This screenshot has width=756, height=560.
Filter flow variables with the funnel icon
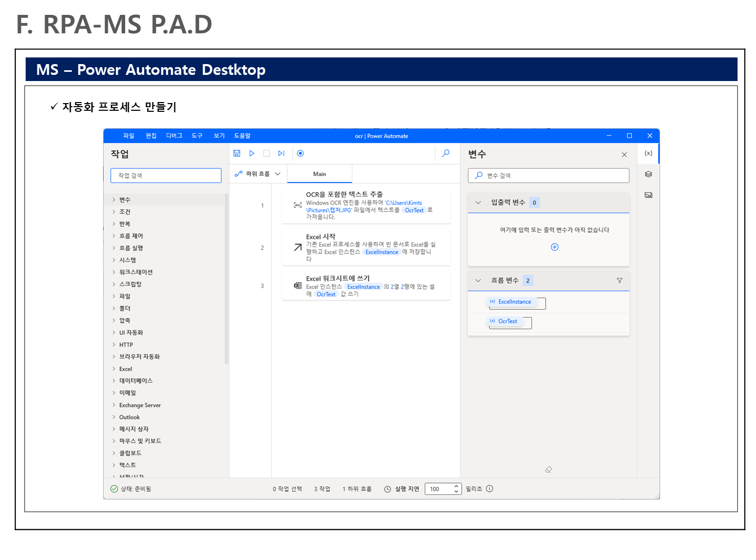pyautogui.click(x=620, y=281)
